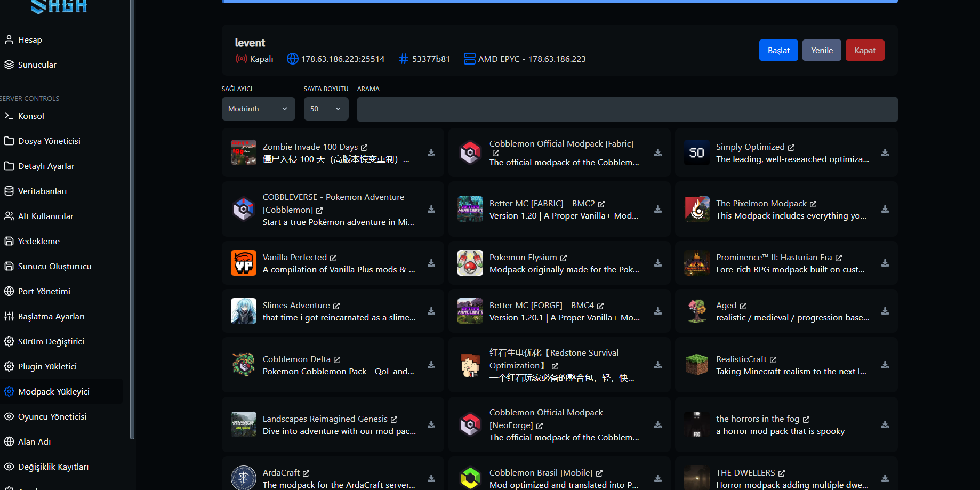Open Vanilla Perfected external link icon
Viewport: 980px width, 490px height.
333,258
